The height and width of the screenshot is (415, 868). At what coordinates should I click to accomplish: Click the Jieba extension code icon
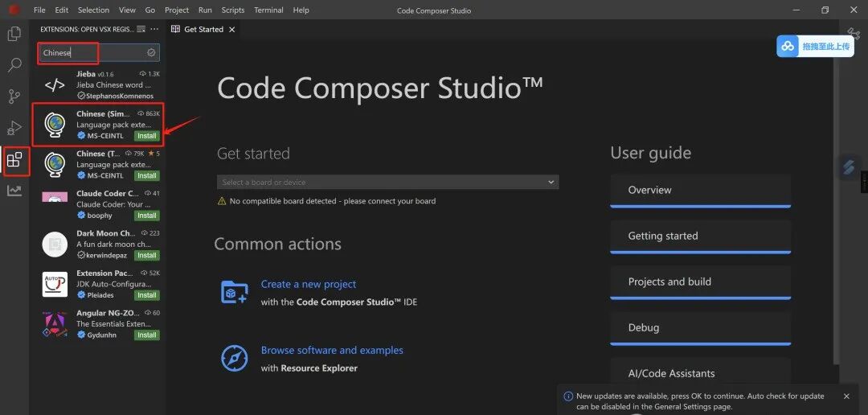tap(55, 84)
